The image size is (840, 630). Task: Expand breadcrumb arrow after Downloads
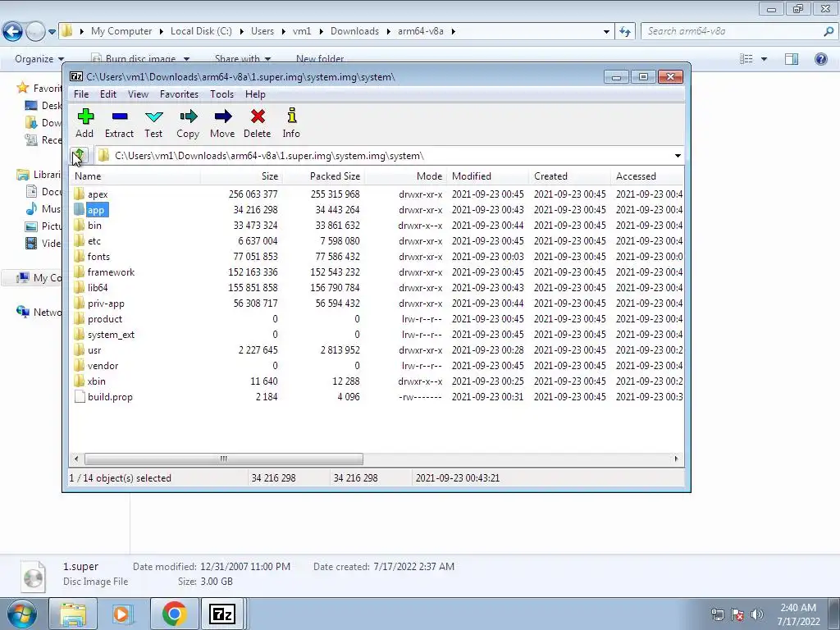(388, 32)
